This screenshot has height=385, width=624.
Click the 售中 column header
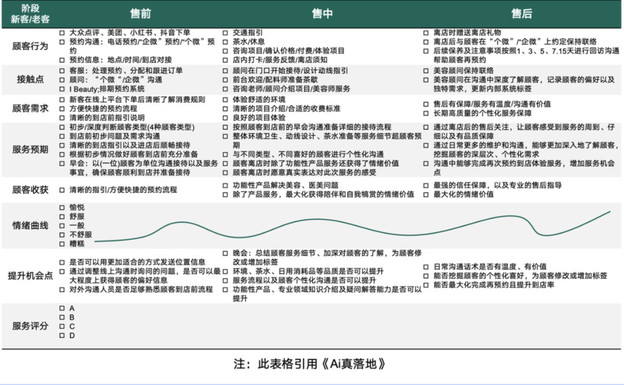pos(322,14)
